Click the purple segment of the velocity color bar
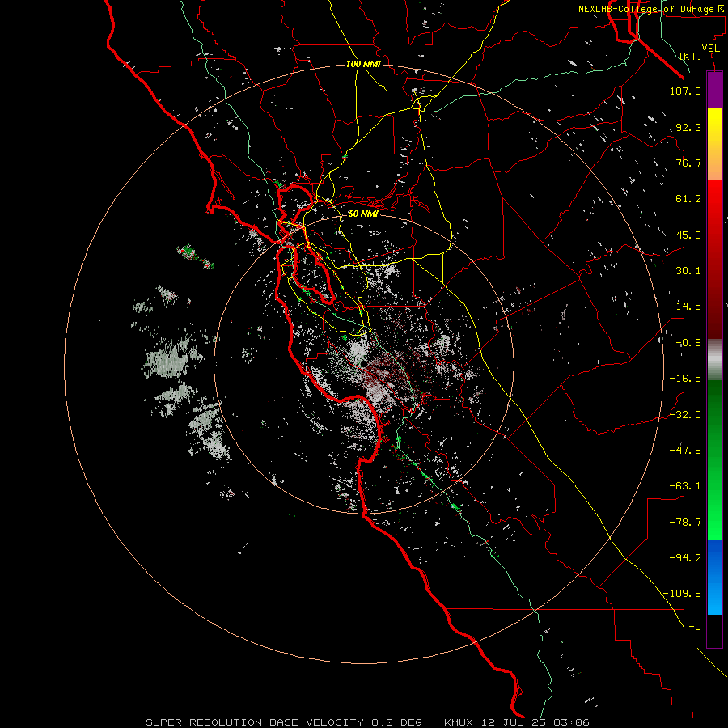Image resolution: width=728 pixels, height=728 pixels. pyautogui.click(x=714, y=91)
